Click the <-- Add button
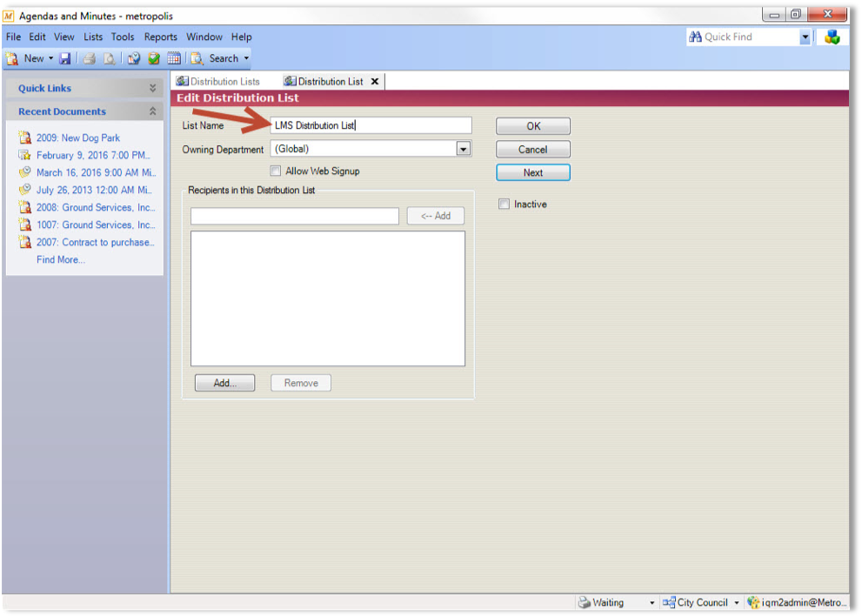 pyautogui.click(x=436, y=216)
